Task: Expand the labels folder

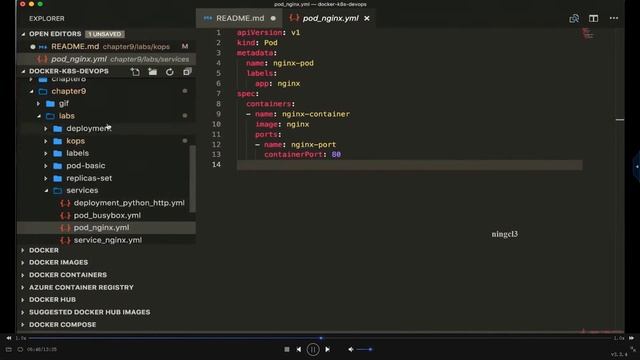Action: 46,153
